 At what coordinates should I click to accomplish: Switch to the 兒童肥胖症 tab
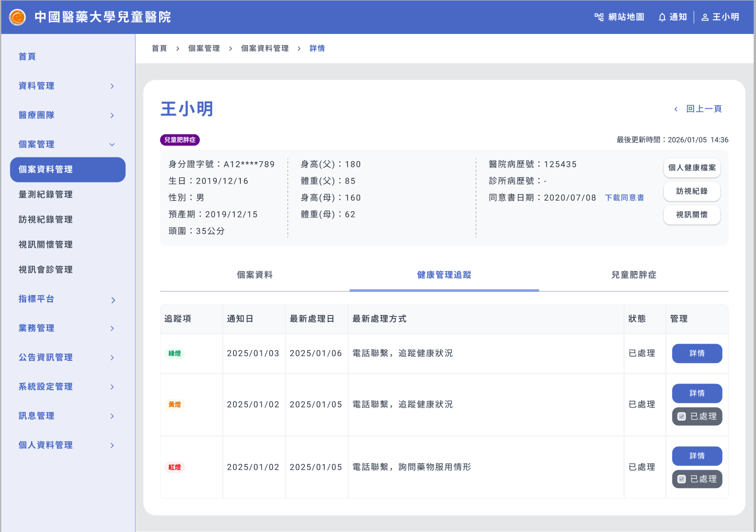[x=633, y=275]
